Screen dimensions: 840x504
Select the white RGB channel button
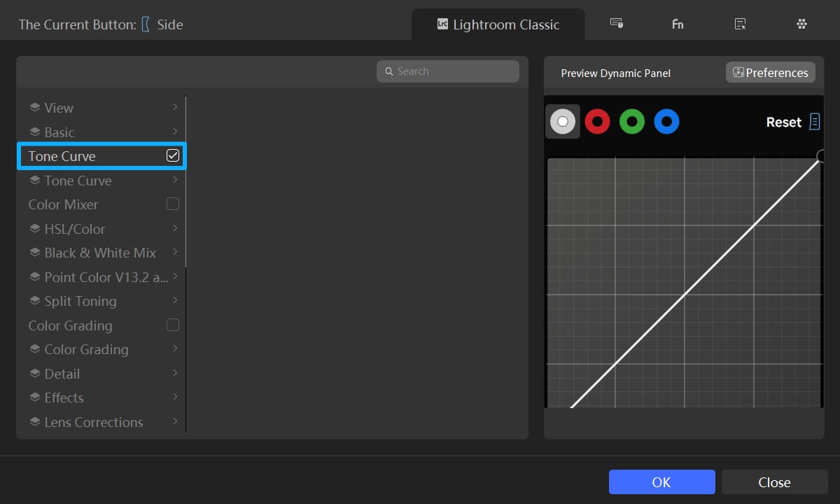coord(563,122)
